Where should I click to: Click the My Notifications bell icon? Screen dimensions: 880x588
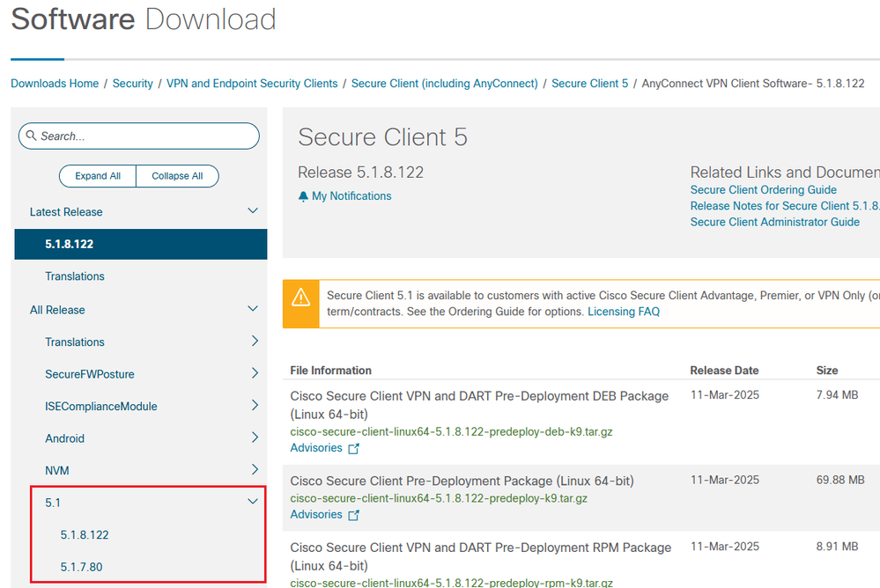pos(303,196)
